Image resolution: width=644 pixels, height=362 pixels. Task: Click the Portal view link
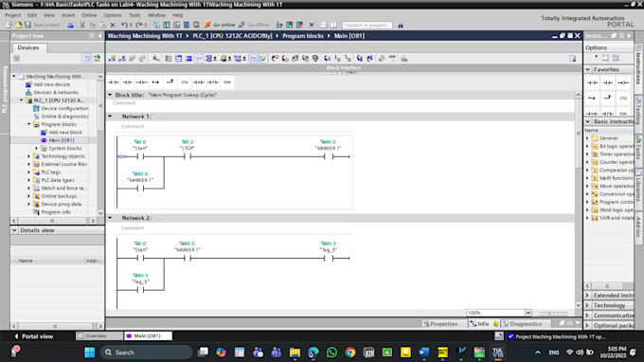point(34,336)
